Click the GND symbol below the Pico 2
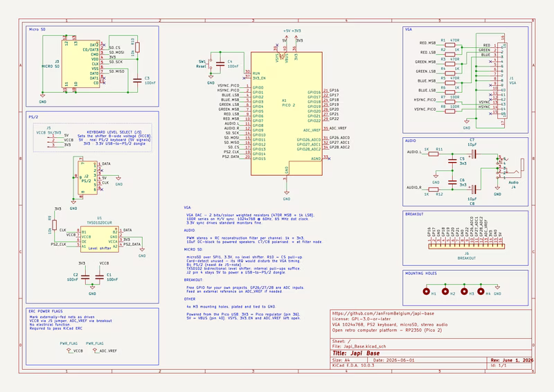The width and height of the screenshot is (554, 392). click(287, 193)
